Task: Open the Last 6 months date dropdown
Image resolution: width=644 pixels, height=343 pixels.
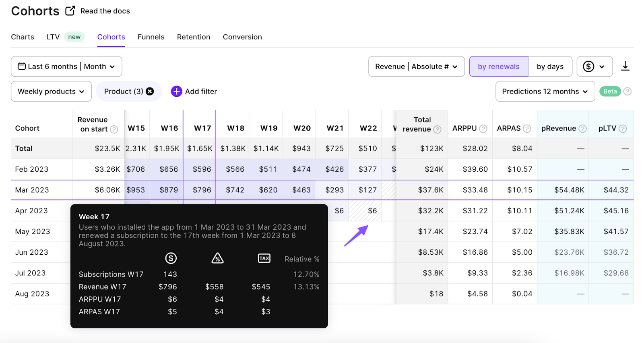Action: click(x=66, y=67)
